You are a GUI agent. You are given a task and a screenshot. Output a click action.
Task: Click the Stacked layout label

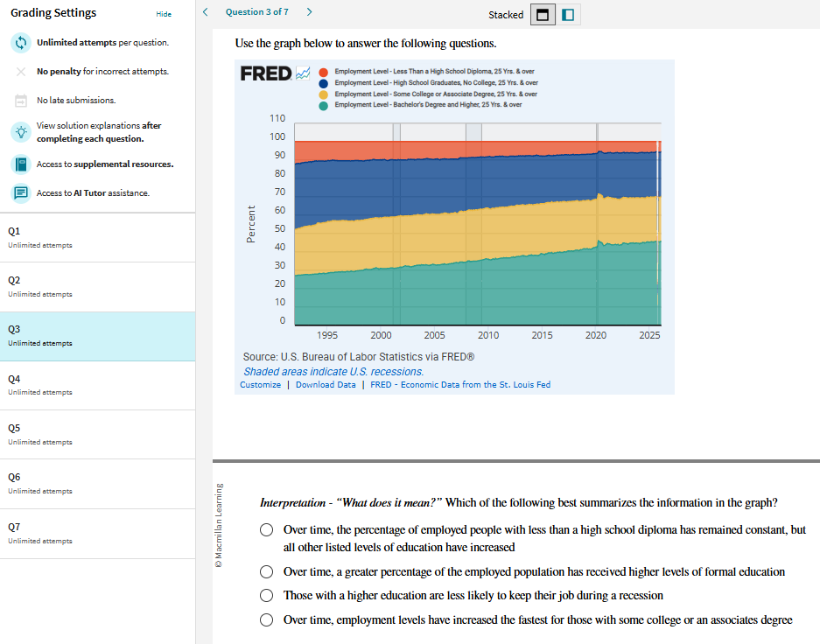[506, 15]
